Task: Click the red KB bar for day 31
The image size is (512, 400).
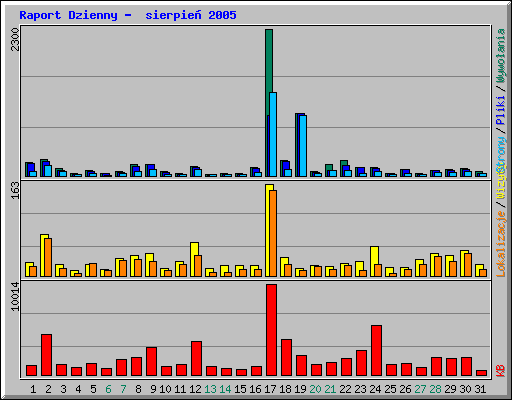Action: 481,373
